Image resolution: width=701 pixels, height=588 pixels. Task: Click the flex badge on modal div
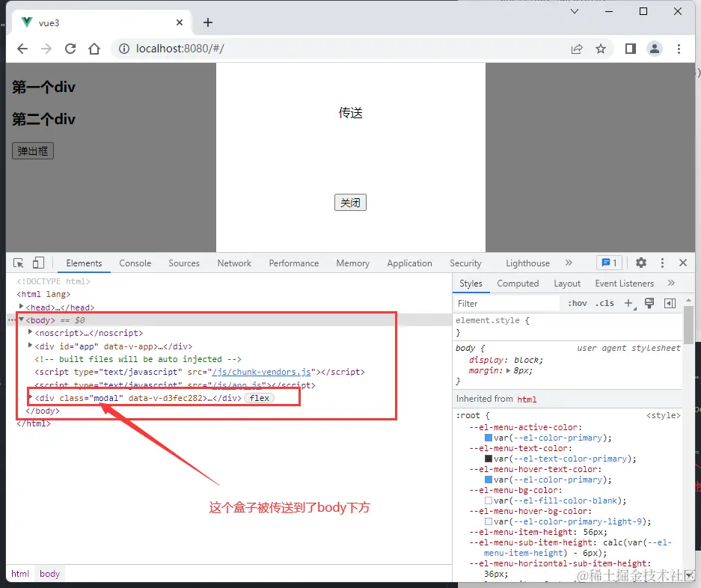260,398
